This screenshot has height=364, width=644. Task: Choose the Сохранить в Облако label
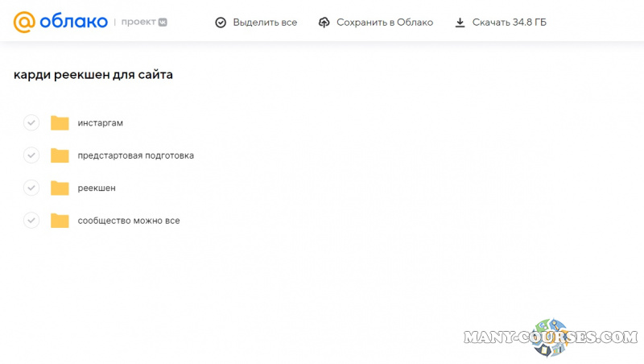point(385,23)
